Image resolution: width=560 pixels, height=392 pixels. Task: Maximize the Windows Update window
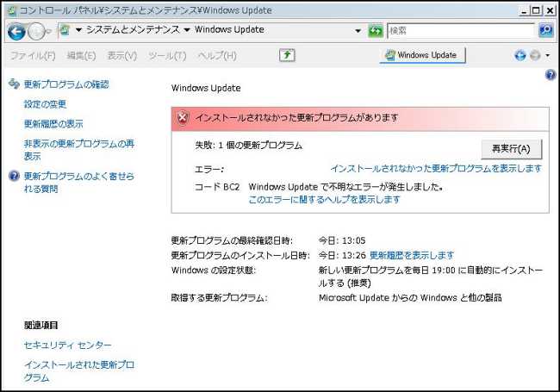coord(536,10)
